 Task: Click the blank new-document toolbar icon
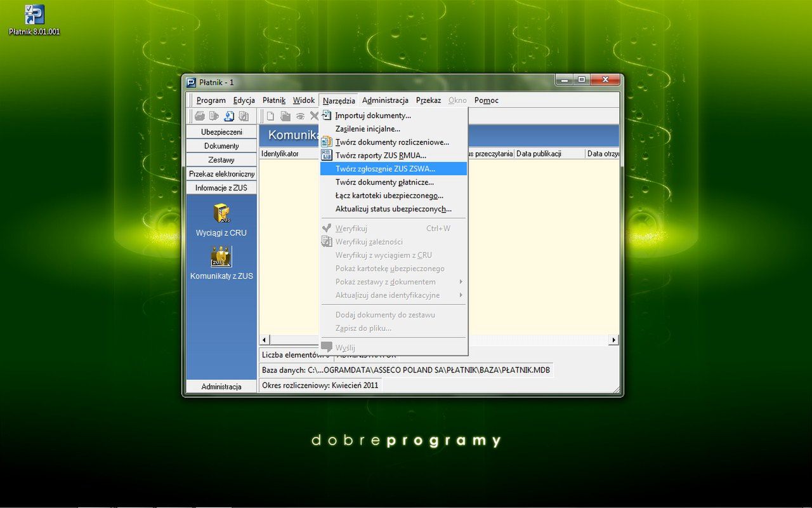(270, 116)
